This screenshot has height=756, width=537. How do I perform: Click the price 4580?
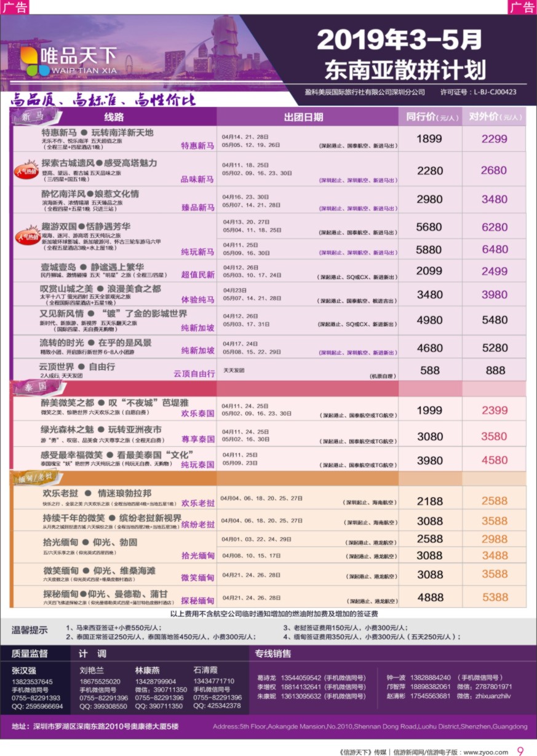495,460
